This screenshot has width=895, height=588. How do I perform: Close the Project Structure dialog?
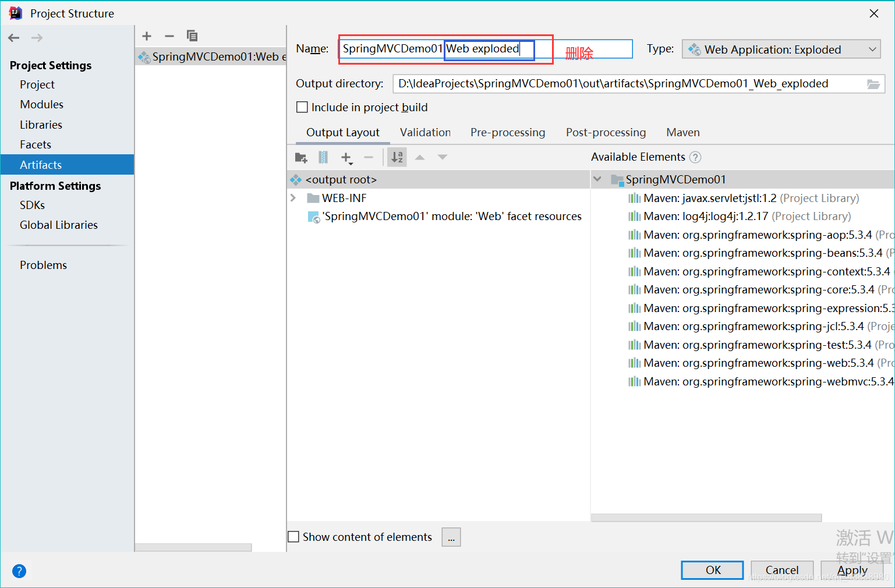(x=874, y=13)
